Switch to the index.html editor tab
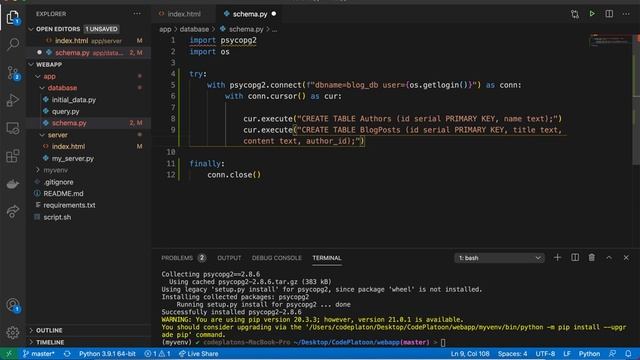 pyautogui.click(x=183, y=14)
